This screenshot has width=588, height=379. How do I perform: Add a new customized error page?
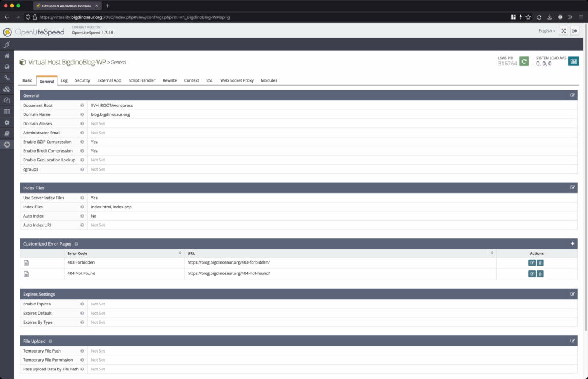click(x=572, y=243)
